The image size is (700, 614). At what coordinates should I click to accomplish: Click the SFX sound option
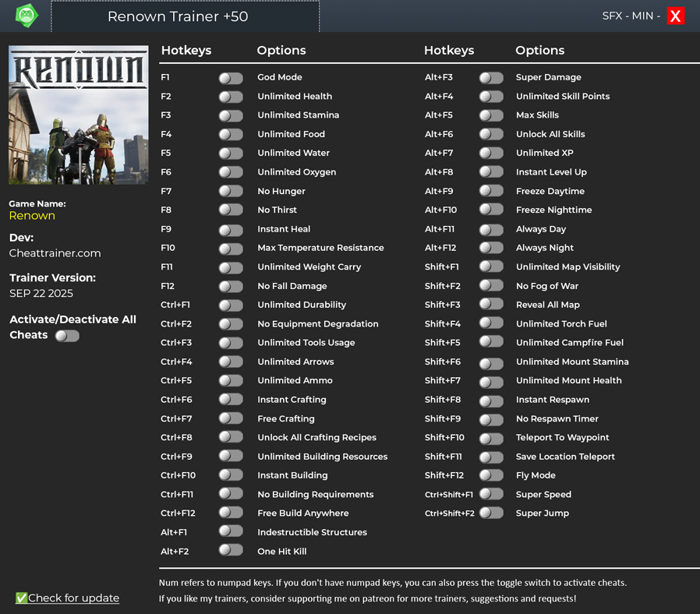(613, 16)
